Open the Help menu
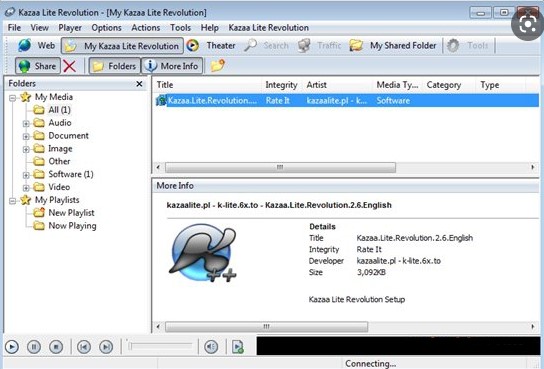The height and width of the screenshot is (369, 544). click(x=210, y=28)
